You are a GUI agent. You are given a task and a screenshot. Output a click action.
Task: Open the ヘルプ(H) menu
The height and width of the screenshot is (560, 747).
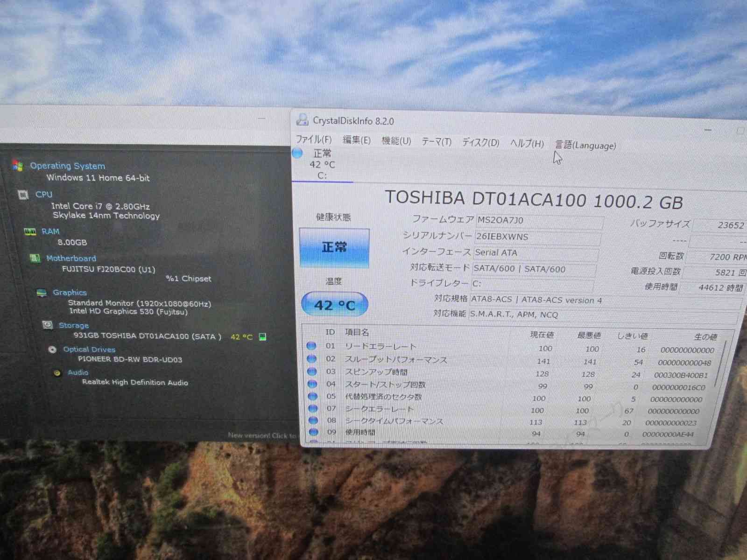(527, 143)
